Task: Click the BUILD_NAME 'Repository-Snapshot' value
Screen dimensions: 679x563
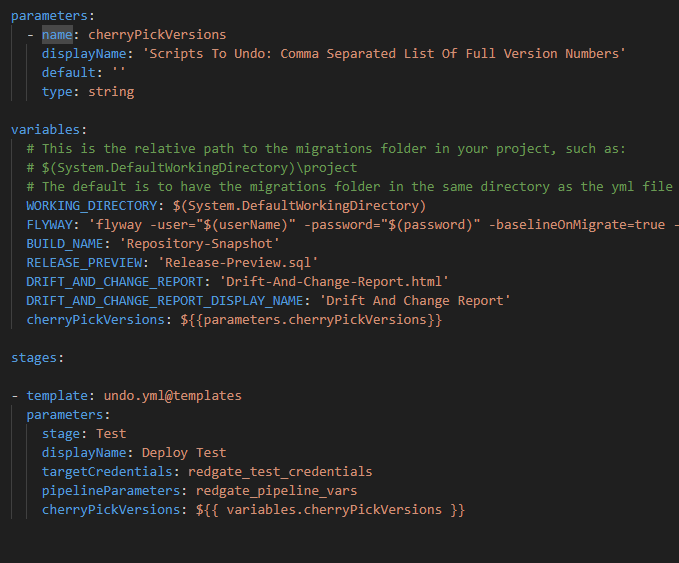Action: 200,244
